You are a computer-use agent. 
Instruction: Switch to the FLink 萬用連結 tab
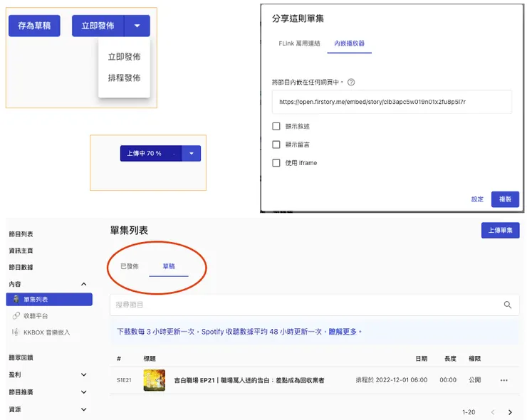(x=299, y=43)
